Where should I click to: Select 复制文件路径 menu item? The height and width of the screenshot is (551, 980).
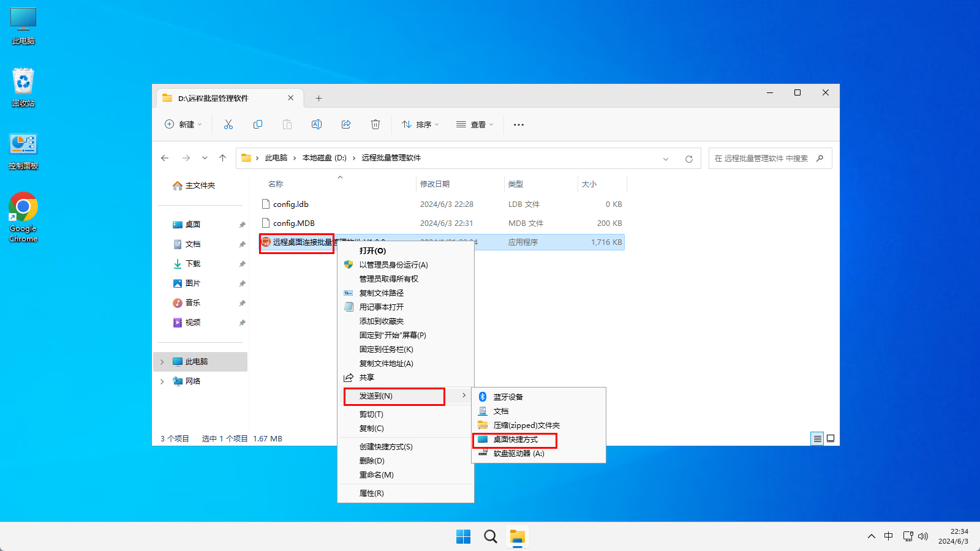pyautogui.click(x=405, y=293)
